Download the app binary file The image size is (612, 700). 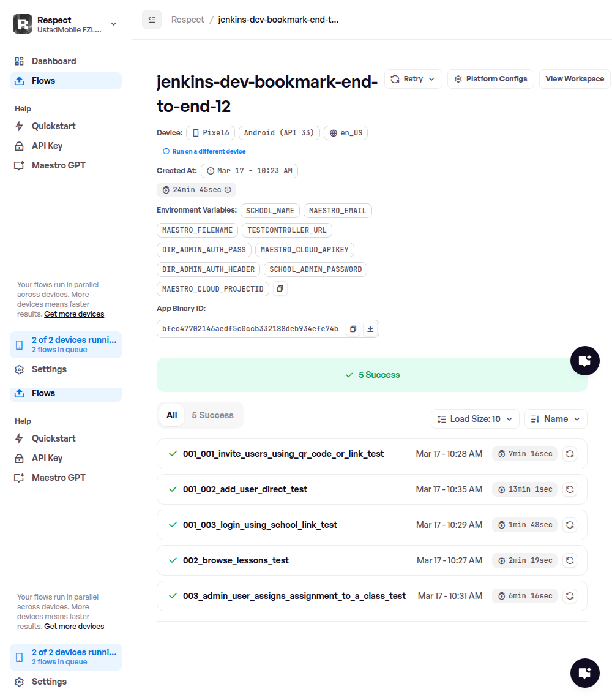click(x=370, y=329)
